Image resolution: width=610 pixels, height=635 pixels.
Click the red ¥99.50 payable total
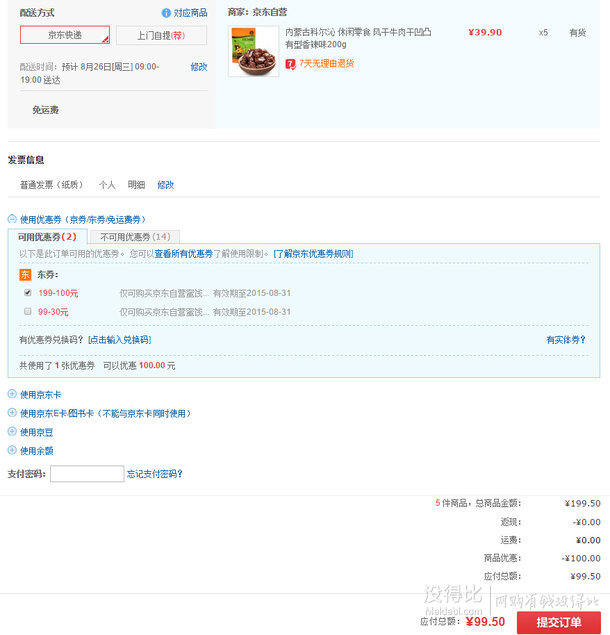tap(485, 622)
